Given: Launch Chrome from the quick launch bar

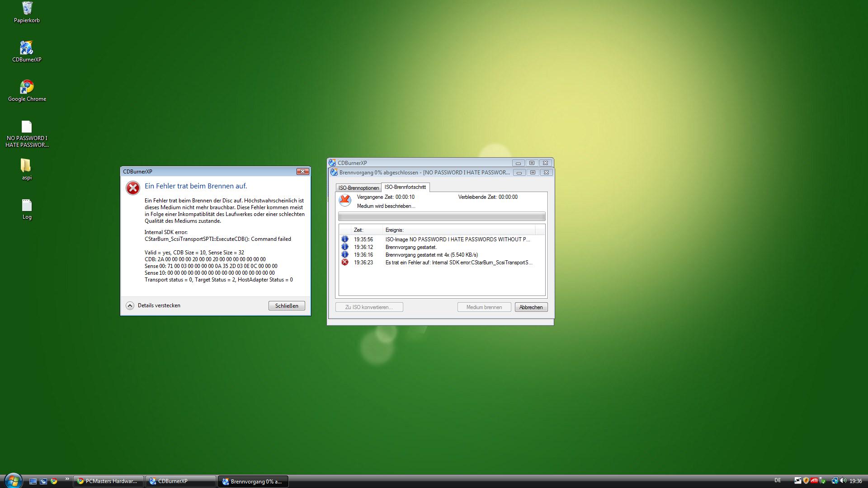Looking at the screenshot, I should (54, 481).
